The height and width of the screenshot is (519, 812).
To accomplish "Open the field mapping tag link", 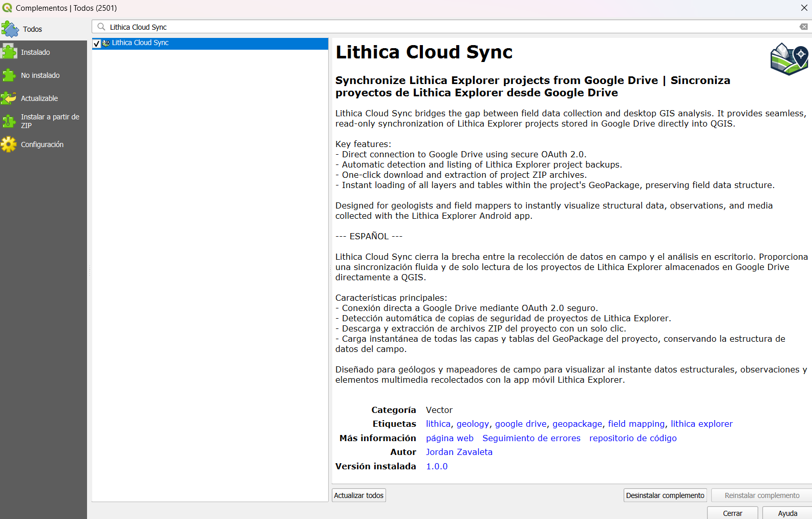I will click(x=636, y=424).
